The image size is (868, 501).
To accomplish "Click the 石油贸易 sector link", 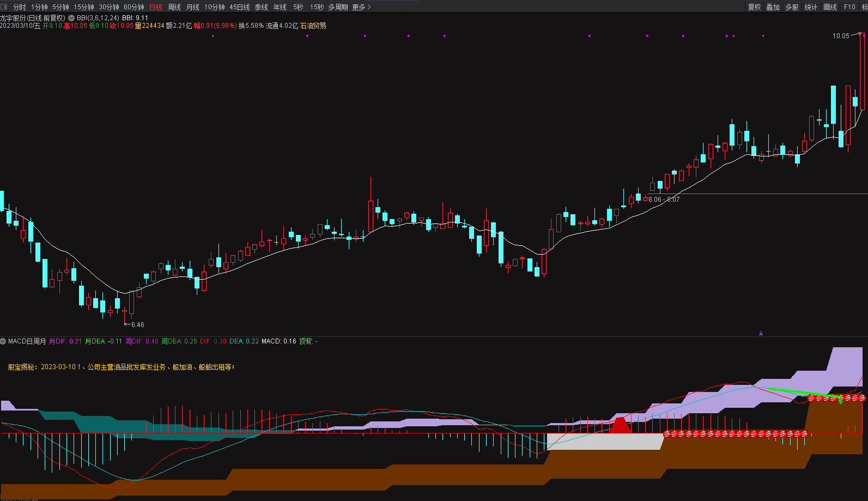I will [313, 26].
